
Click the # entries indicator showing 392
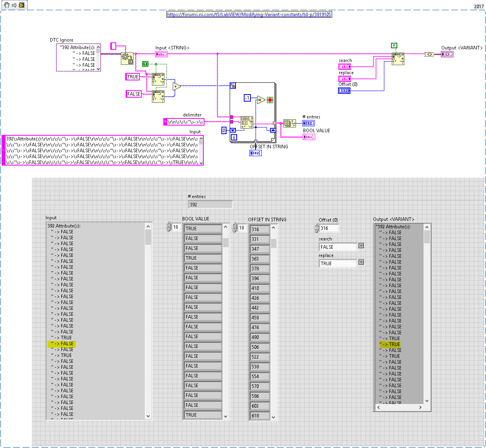pyautogui.click(x=210, y=205)
